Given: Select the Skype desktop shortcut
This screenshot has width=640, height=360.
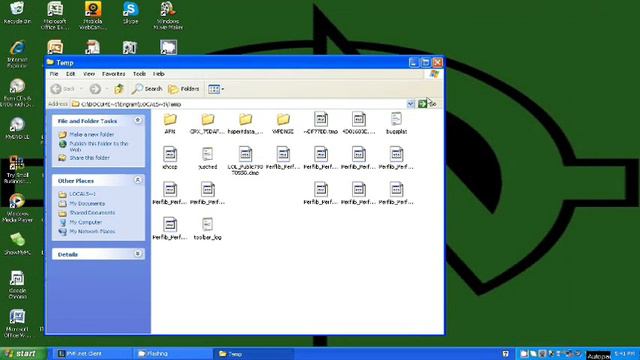Looking at the screenshot, I should tap(131, 13).
